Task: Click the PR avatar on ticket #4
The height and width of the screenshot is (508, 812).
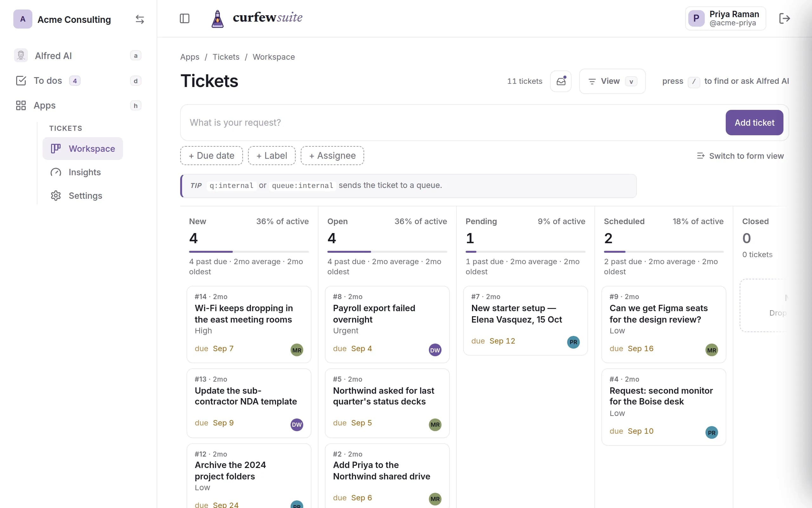Action: click(x=712, y=432)
